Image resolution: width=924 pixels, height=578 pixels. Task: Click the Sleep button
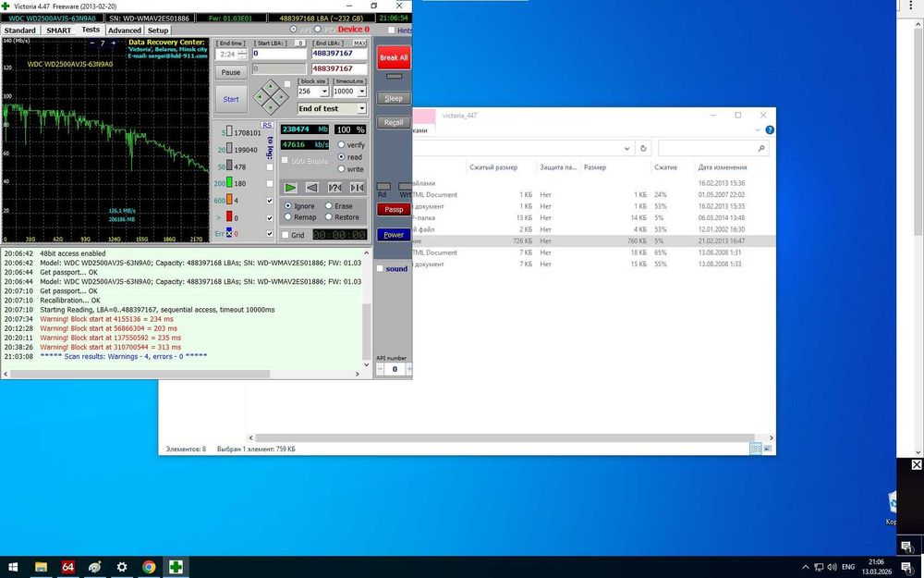click(394, 99)
